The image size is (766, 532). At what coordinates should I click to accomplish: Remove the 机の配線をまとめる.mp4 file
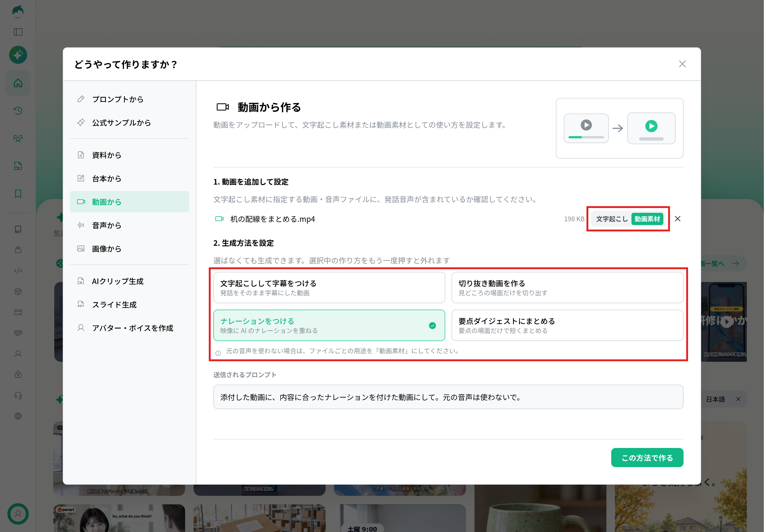pyautogui.click(x=678, y=219)
